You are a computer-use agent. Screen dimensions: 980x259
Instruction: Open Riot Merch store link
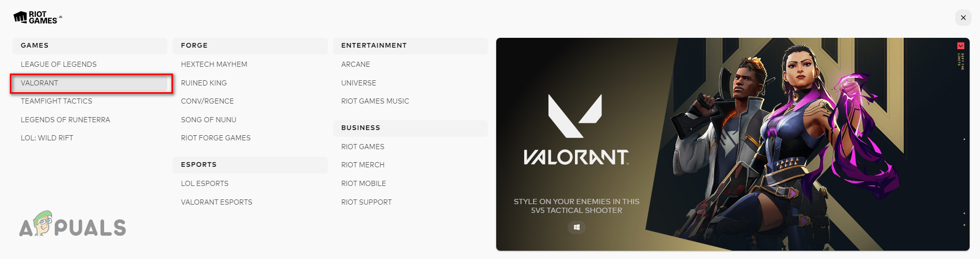click(363, 165)
